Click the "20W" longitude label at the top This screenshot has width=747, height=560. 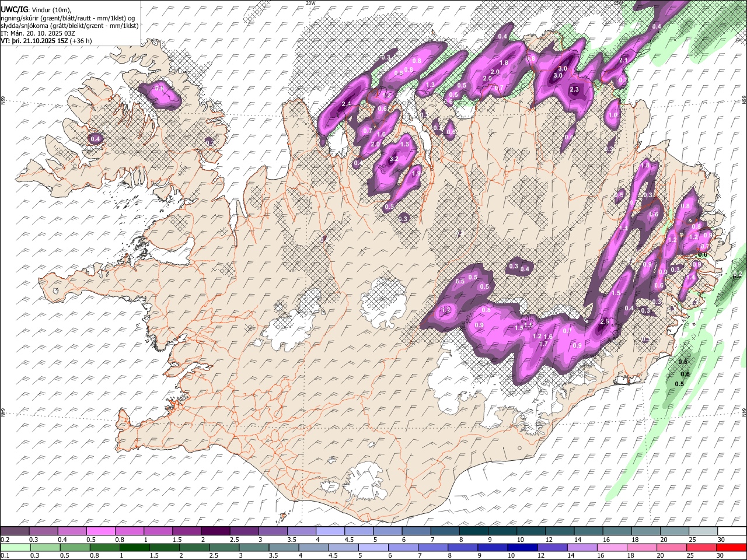pos(310,3)
